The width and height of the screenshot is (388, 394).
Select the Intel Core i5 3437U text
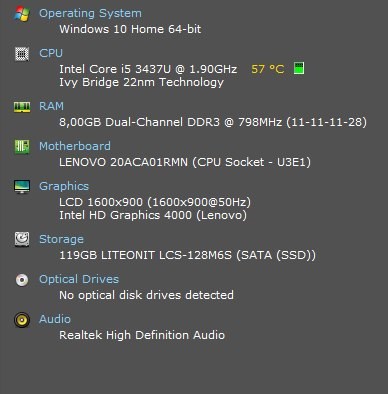click(115, 69)
